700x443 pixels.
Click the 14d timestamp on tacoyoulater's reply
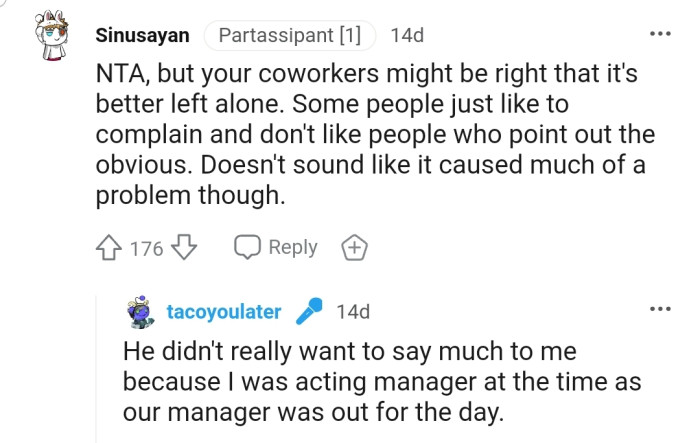point(353,312)
